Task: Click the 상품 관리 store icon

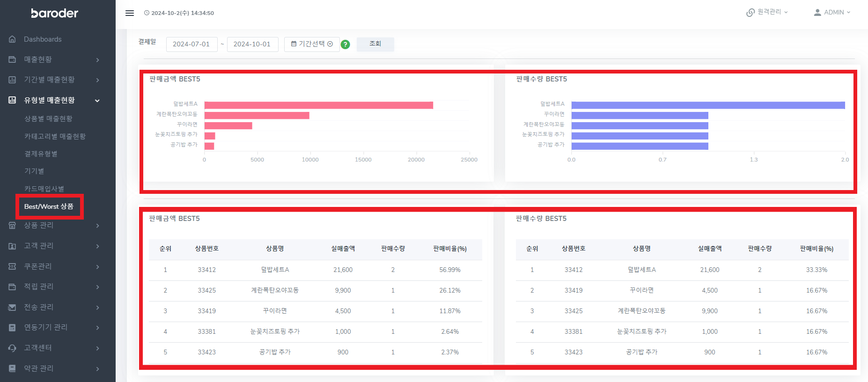Action: click(x=12, y=225)
